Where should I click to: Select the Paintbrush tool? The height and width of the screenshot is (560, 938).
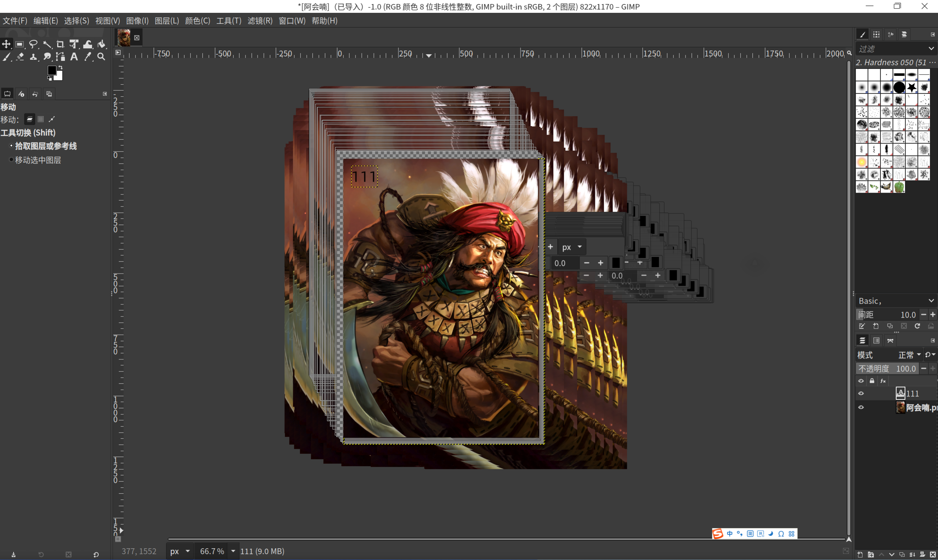6,56
